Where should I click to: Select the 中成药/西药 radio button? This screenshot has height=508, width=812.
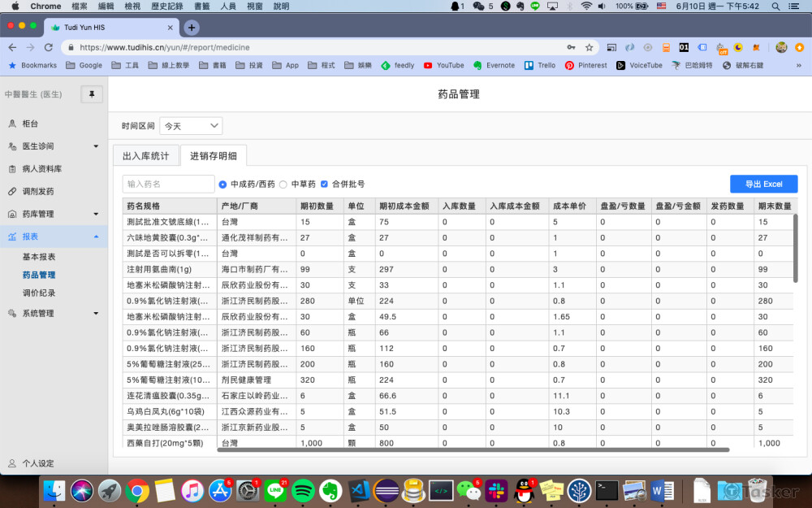(x=222, y=184)
